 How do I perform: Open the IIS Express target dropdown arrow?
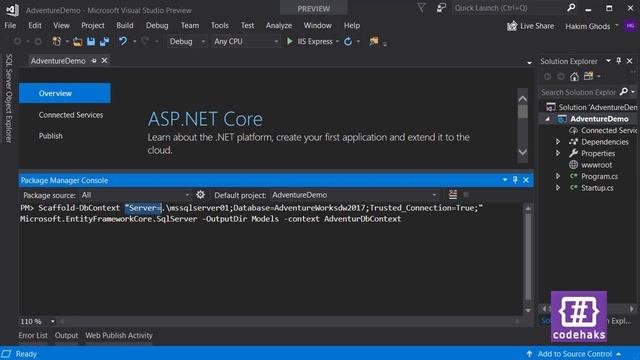tap(337, 42)
